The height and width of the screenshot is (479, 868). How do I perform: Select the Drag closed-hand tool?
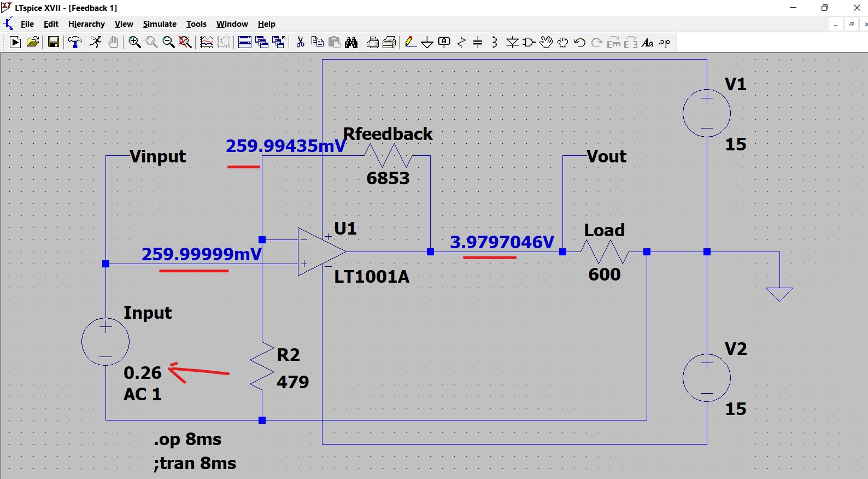click(563, 43)
